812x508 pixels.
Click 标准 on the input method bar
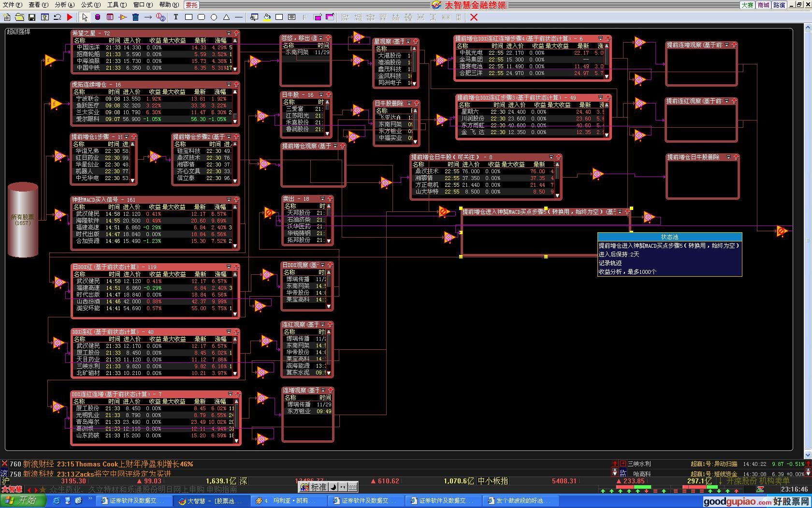pyautogui.click(x=319, y=487)
